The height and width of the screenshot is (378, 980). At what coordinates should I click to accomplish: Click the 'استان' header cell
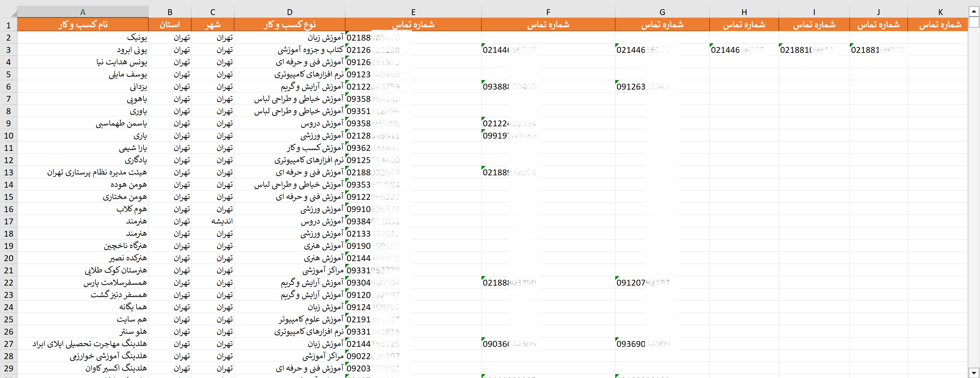tap(170, 25)
